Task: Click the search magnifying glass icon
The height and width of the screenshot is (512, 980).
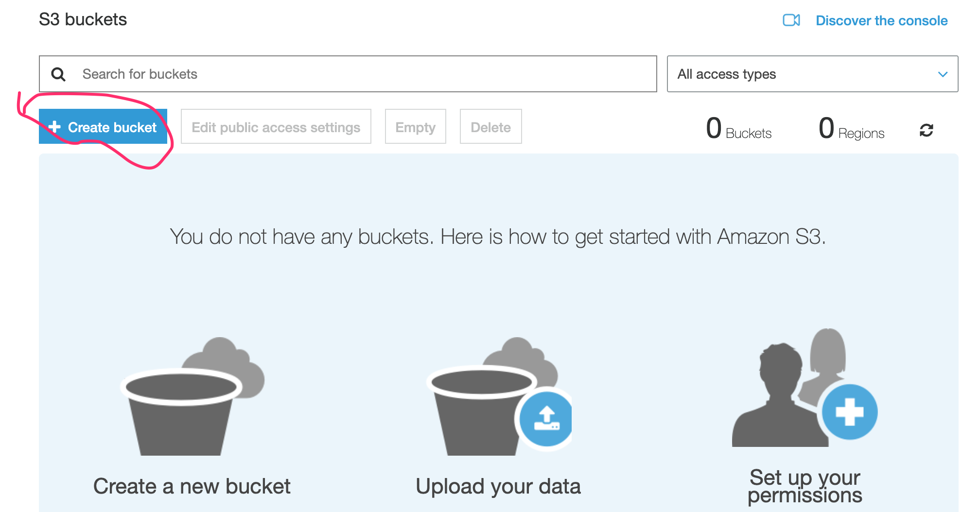Action: click(58, 74)
